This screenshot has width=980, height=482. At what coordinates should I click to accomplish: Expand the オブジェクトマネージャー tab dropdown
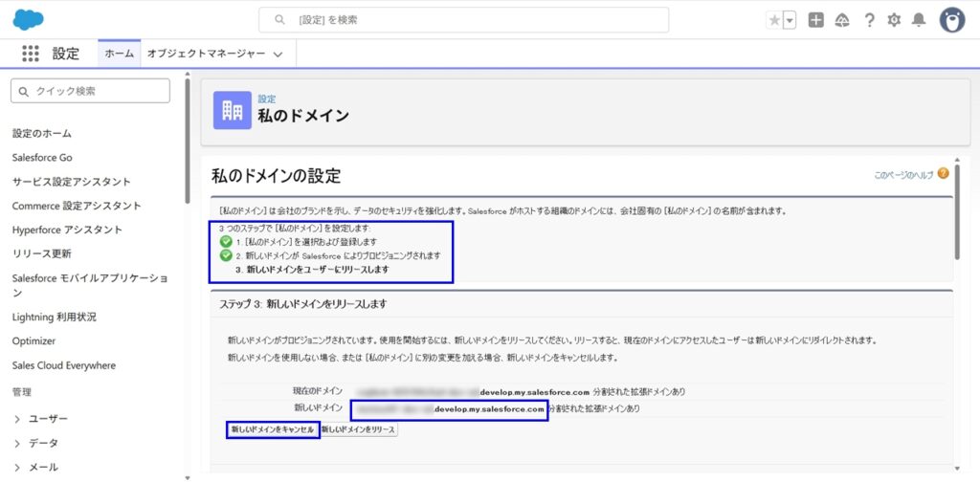point(278,55)
